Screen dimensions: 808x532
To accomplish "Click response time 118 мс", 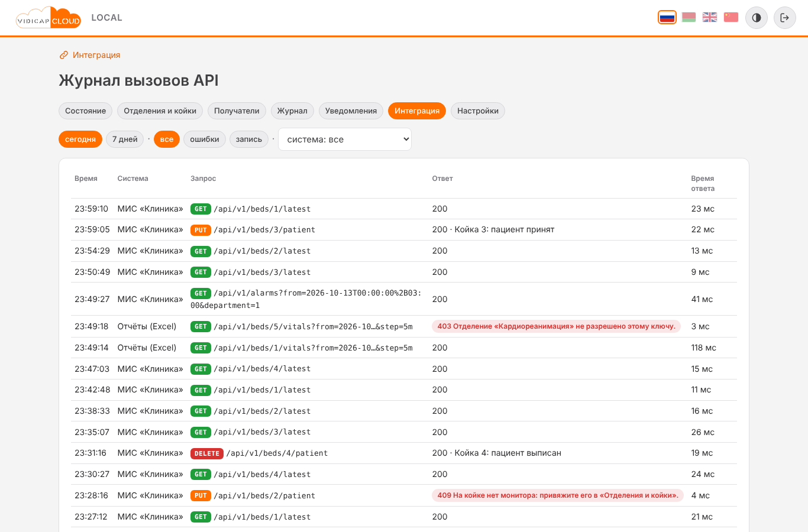I will [x=703, y=348].
